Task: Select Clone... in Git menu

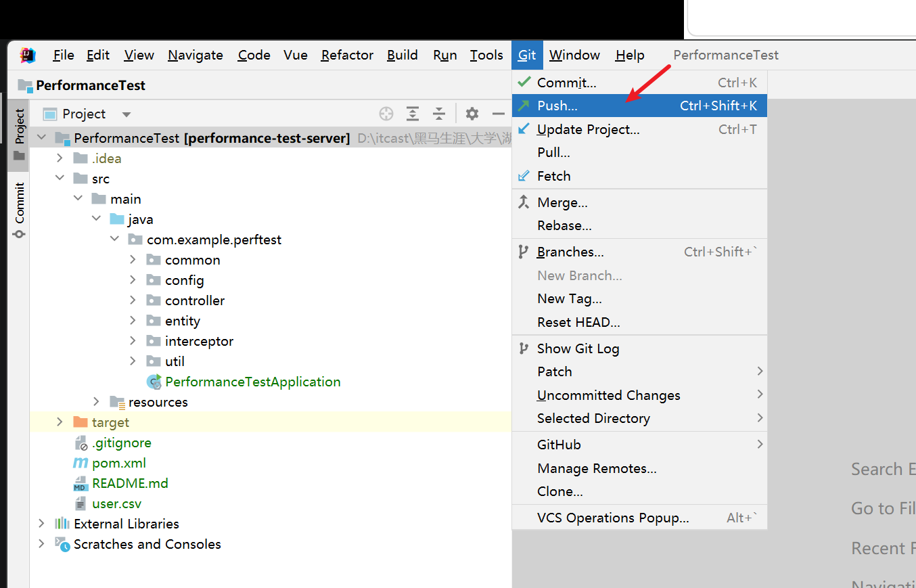Action: pos(639,491)
